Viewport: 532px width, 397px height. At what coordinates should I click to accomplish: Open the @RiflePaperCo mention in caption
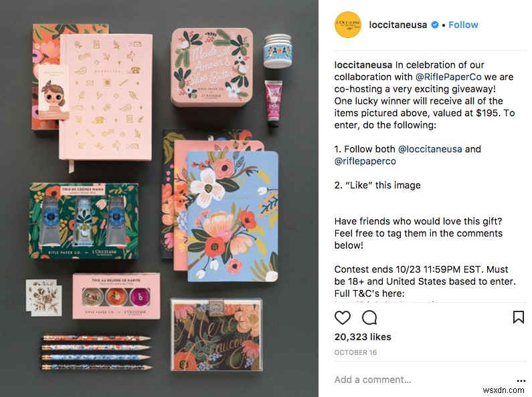point(455,77)
